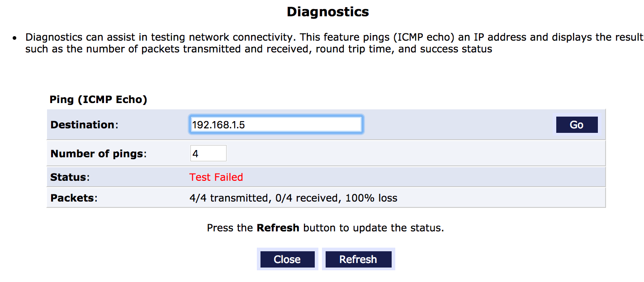Click the 192.168.1.5 address text
This screenshot has width=644, height=282.
tap(218, 125)
